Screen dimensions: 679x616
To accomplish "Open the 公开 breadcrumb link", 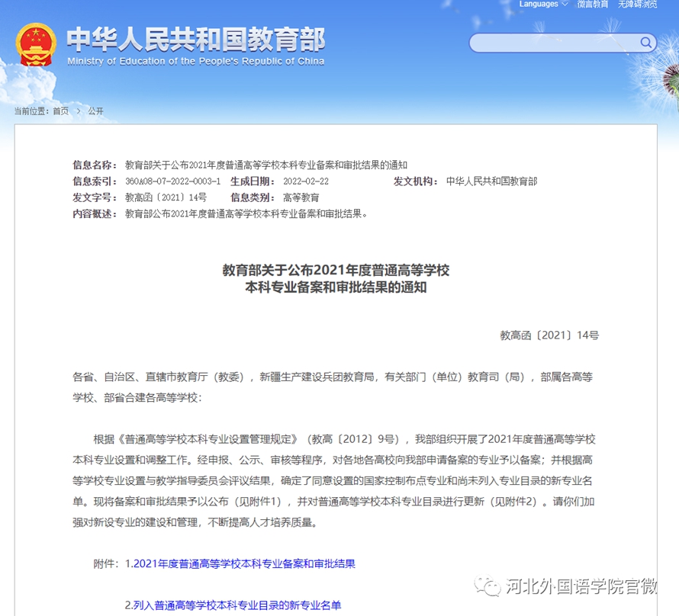I will point(95,111).
